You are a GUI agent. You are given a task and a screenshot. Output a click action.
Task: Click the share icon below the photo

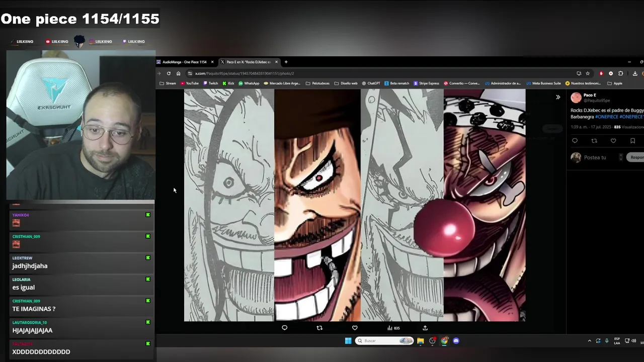(425, 328)
